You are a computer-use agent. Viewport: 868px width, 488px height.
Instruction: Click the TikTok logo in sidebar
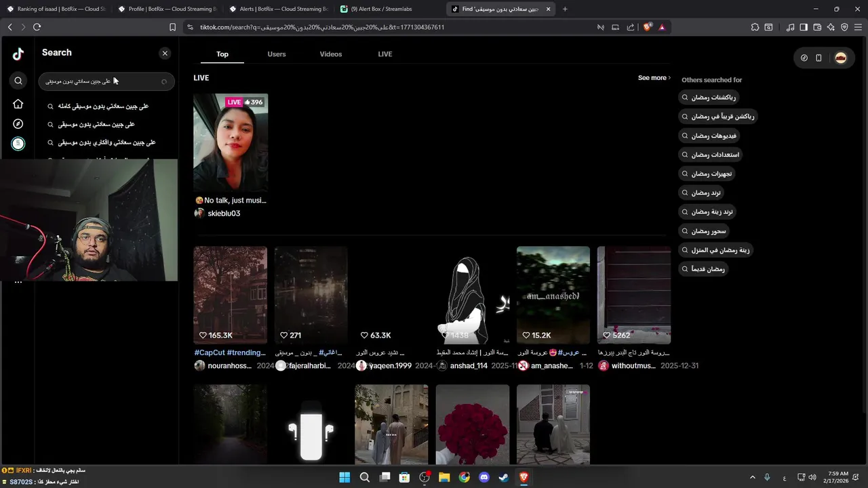coord(18,54)
